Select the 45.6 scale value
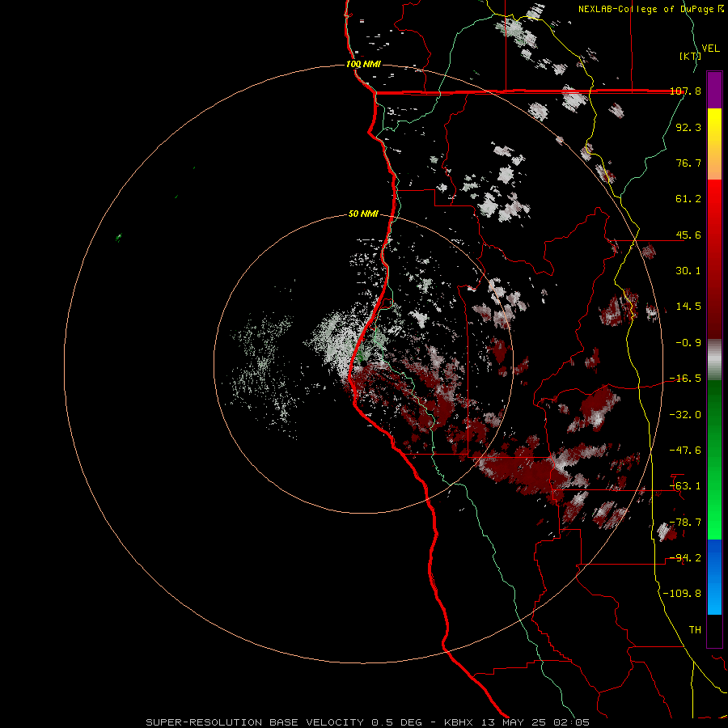 coord(688,235)
